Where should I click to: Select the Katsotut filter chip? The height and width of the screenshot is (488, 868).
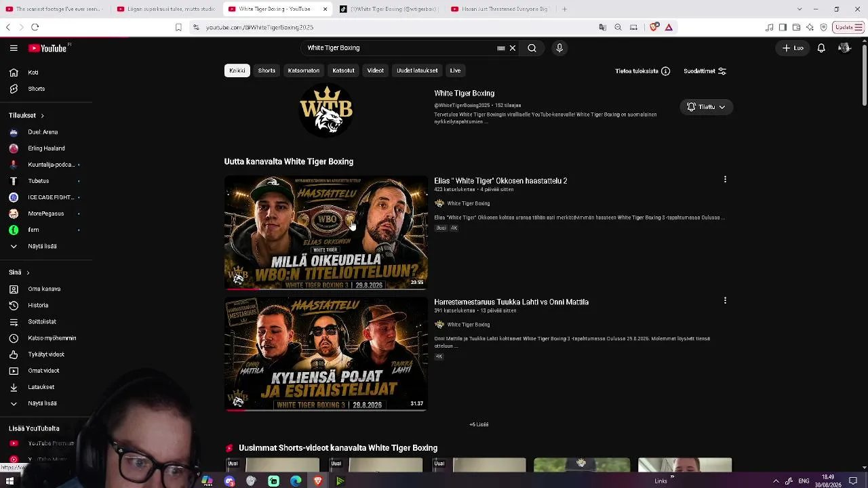click(x=343, y=70)
